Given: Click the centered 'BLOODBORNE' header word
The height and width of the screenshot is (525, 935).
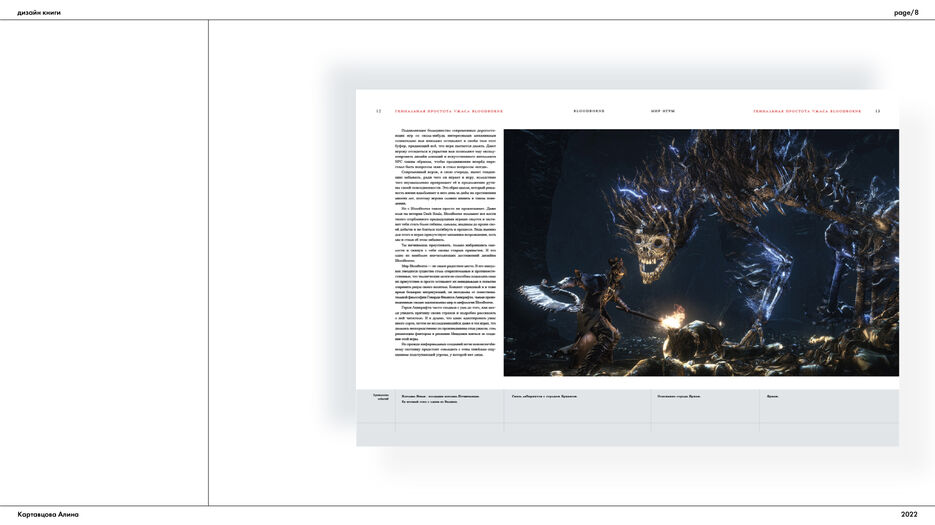Looking at the screenshot, I should [589, 111].
